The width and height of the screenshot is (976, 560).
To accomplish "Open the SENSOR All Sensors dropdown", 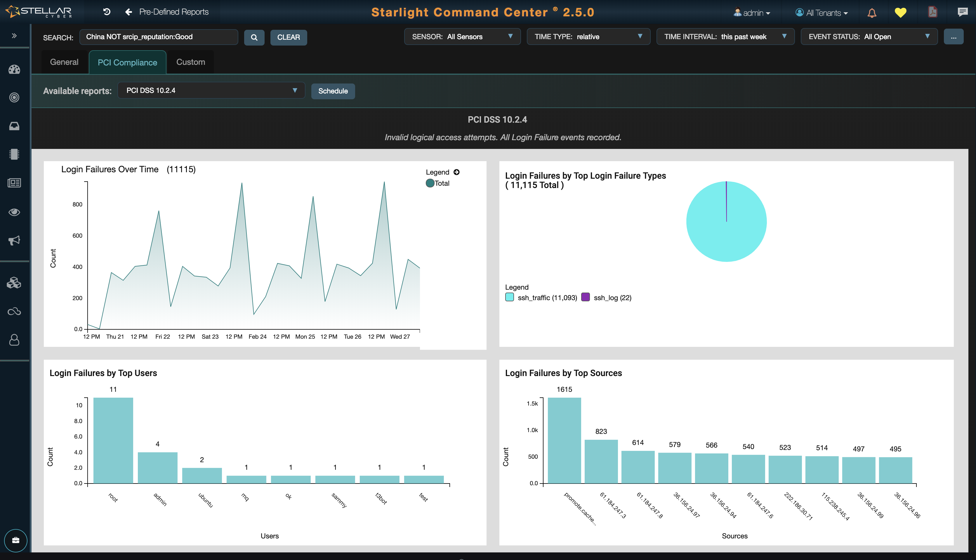I will [x=462, y=36].
